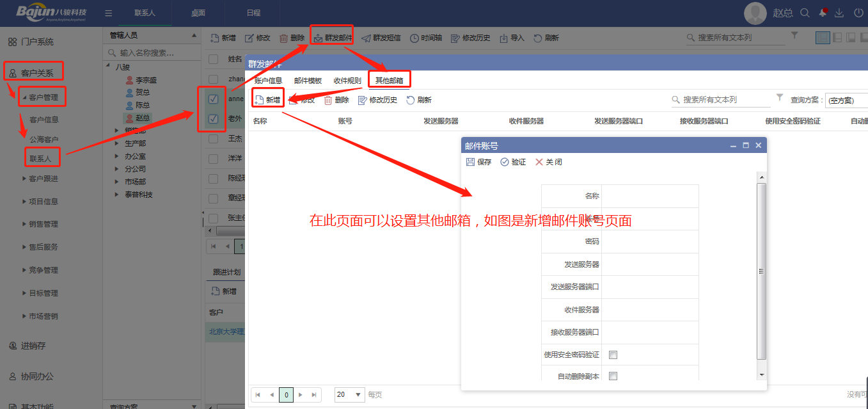The height and width of the screenshot is (409, 868).
Task: Click the power logout icon
Action: click(858, 13)
